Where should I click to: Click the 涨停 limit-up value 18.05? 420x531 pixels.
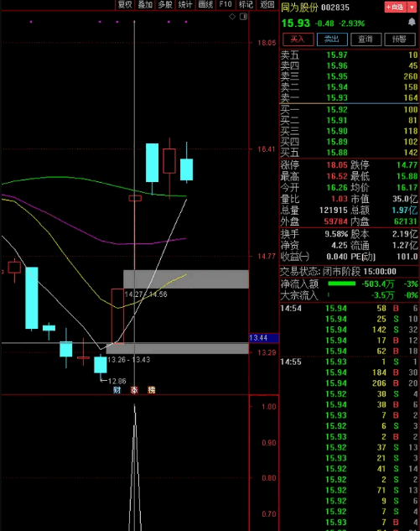(x=337, y=165)
